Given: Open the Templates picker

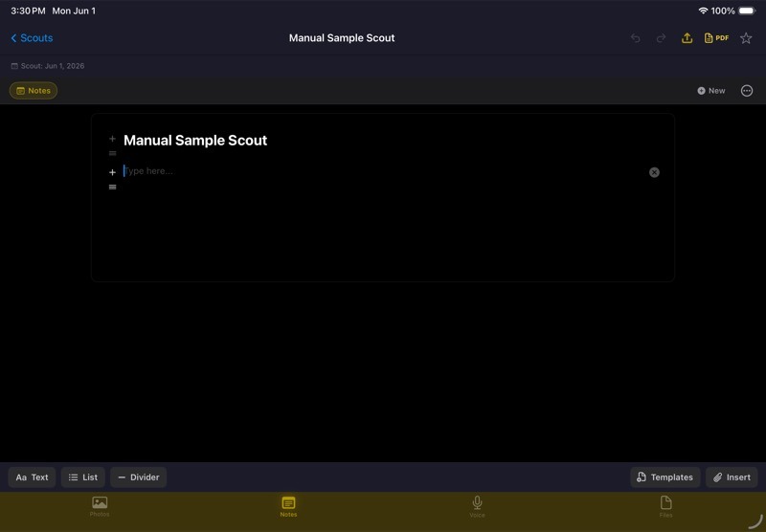Looking at the screenshot, I should pos(665,477).
